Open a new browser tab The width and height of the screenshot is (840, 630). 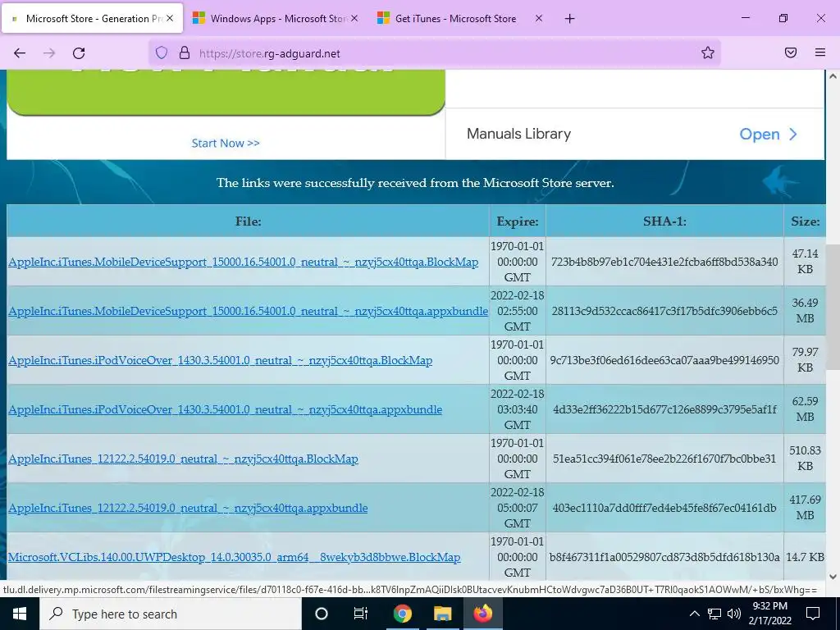coord(569,19)
